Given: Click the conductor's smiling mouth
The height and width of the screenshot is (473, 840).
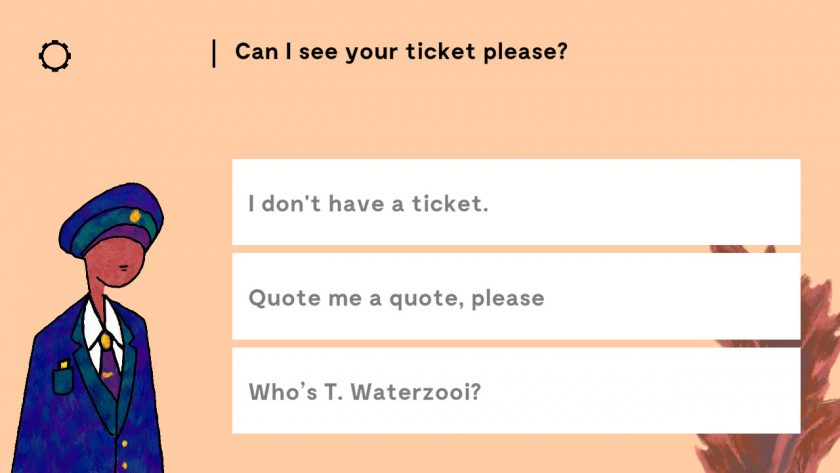Looking at the screenshot, I should tap(102, 281).
